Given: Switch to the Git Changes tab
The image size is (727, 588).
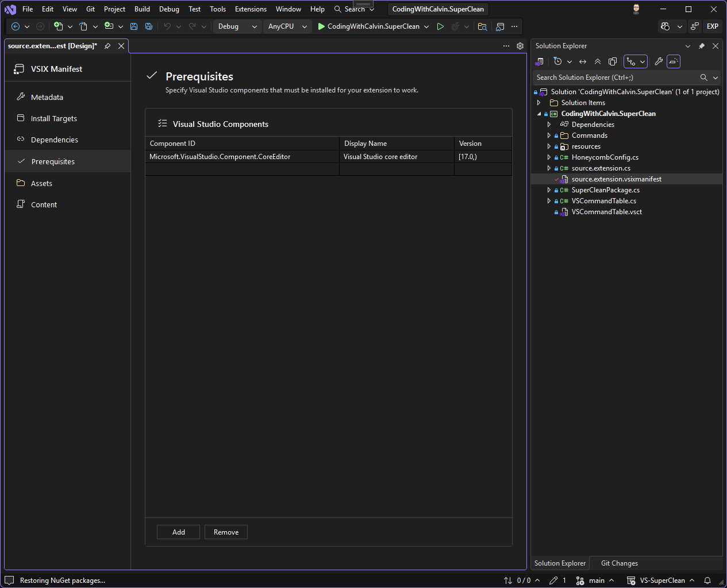Looking at the screenshot, I should (619, 563).
